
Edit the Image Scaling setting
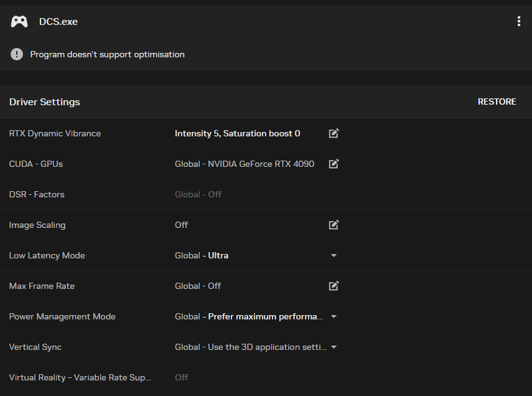pos(334,225)
